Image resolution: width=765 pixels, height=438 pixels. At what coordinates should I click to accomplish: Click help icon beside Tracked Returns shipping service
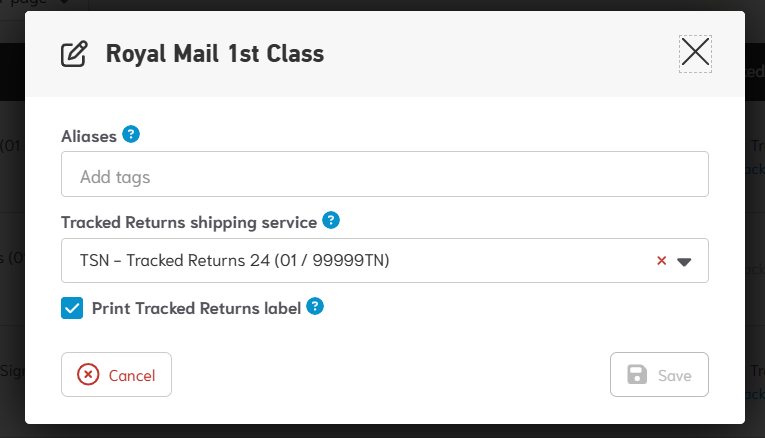(331, 220)
